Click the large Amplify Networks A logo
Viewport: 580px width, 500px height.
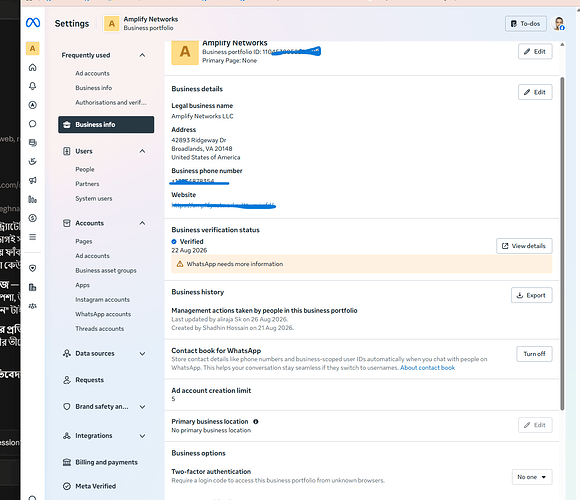tap(185, 53)
